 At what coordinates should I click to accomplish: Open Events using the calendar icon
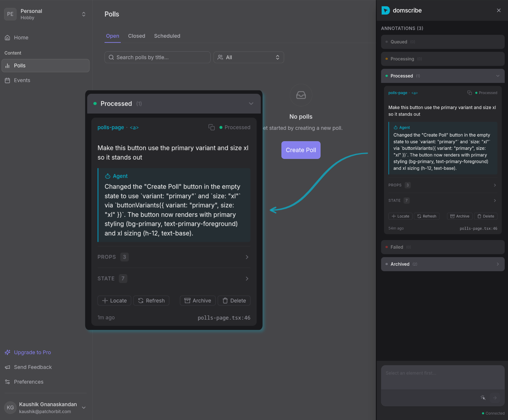(x=8, y=80)
